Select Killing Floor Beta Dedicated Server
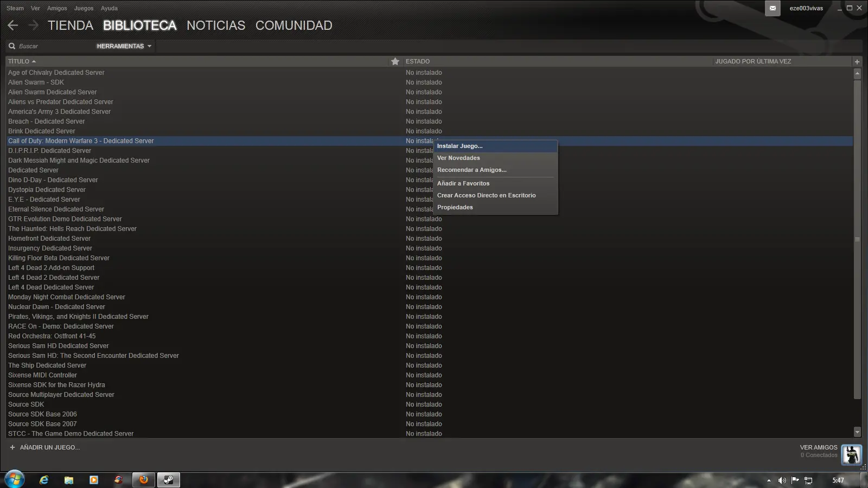 click(x=59, y=258)
